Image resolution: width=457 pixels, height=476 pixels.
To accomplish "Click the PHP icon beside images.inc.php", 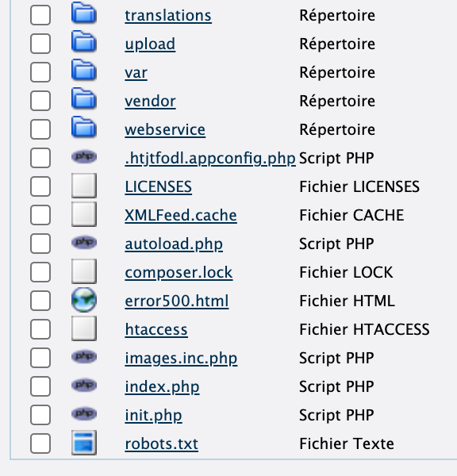I will 84,357.
